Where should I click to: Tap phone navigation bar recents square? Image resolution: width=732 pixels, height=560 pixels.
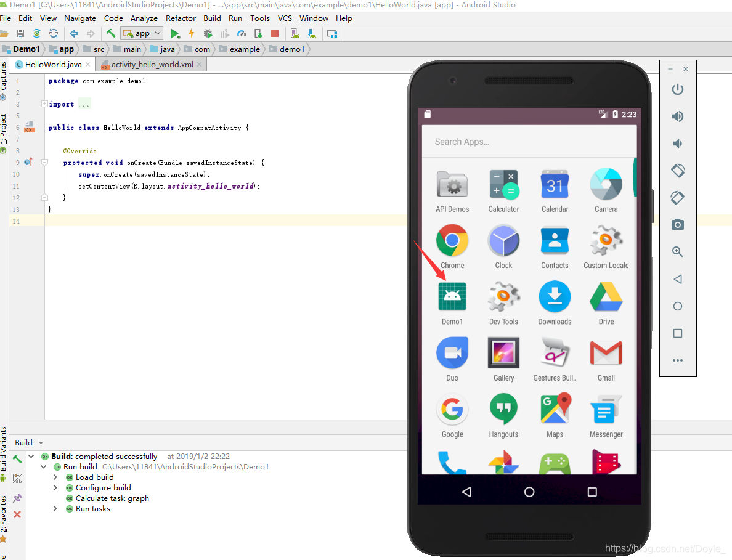coord(592,492)
